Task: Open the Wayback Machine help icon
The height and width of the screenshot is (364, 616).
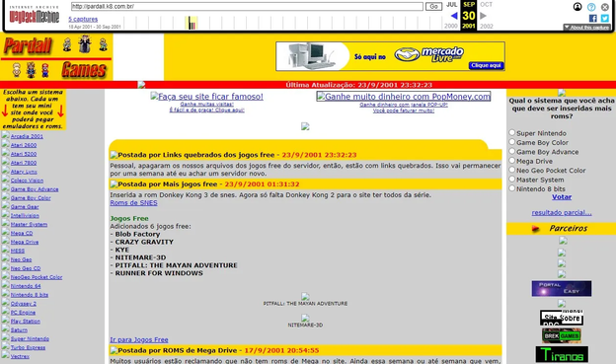Action: coord(591,7)
